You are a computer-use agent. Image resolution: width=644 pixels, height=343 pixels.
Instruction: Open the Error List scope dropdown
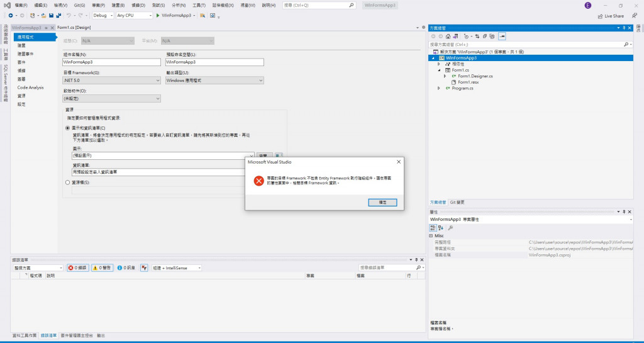point(38,268)
